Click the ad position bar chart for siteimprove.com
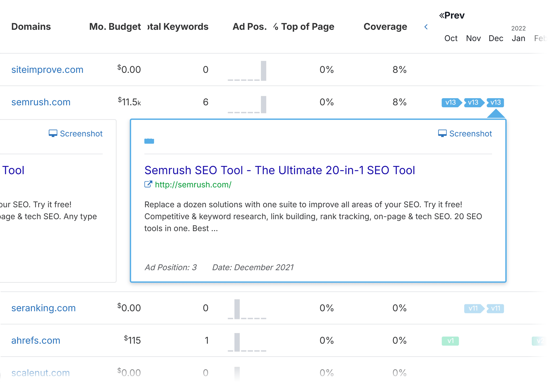551x392 pixels. (247, 71)
